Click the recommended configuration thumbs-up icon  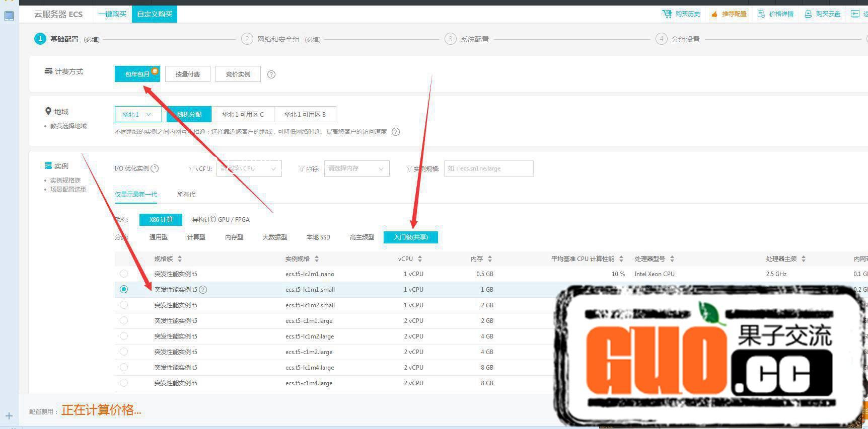pyautogui.click(x=714, y=14)
